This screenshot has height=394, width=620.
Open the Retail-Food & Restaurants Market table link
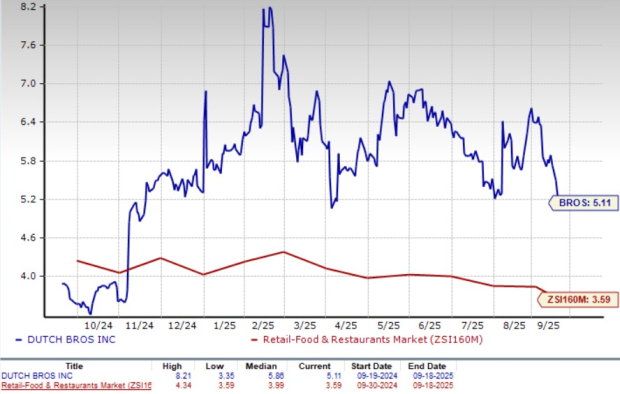click(76, 385)
